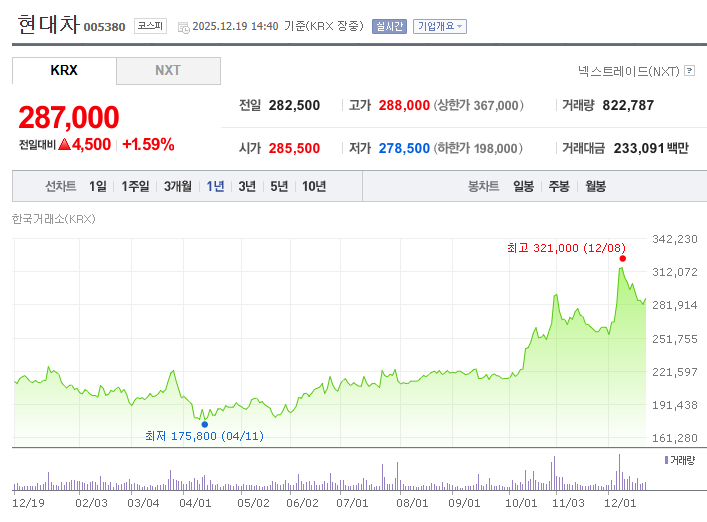
Task: Click the low price value 278,500
Action: (x=404, y=148)
